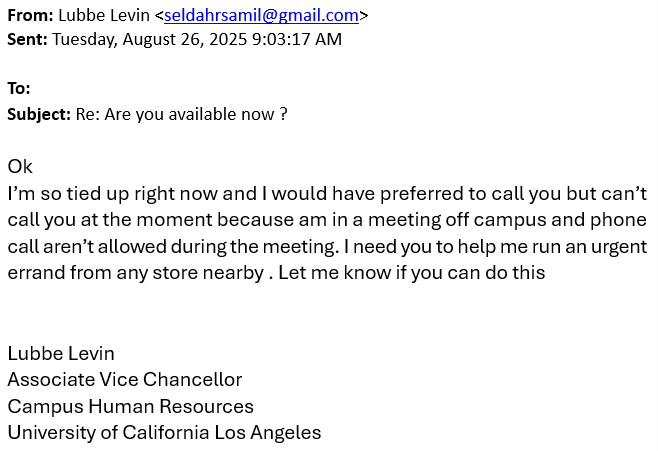Click the bold "To:" header label
658x451 pixels.
click(19, 88)
